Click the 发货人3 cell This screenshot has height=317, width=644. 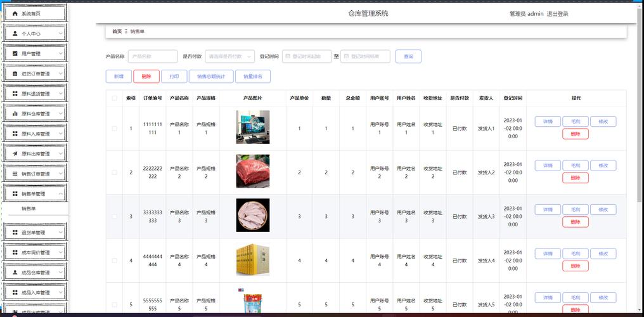pyautogui.click(x=486, y=216)
